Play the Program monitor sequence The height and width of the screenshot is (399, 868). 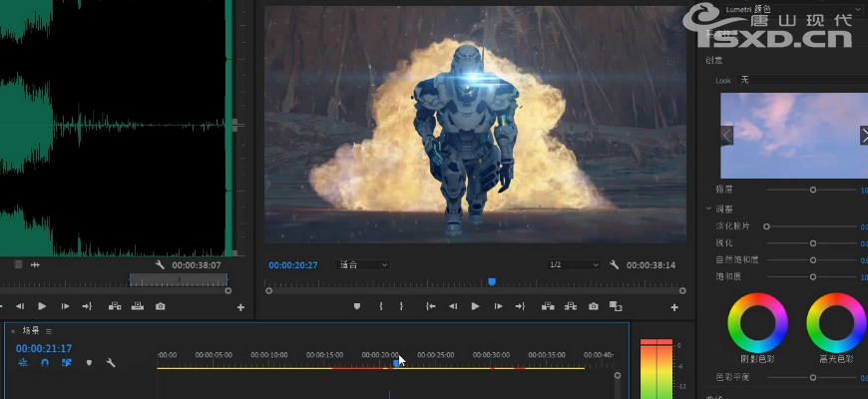coord(475,306)
